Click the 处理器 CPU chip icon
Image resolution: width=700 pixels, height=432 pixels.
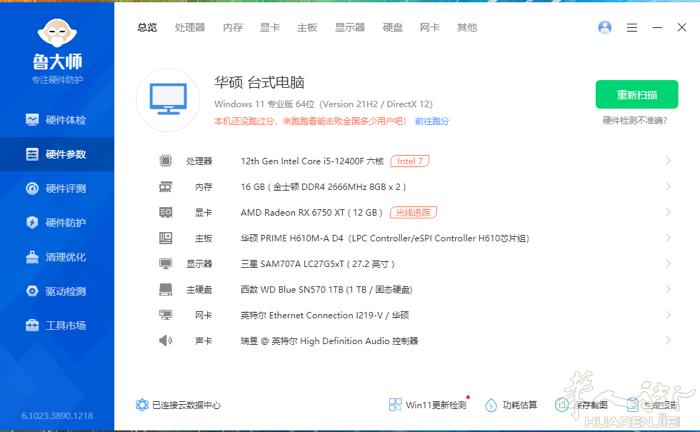click(166, 161)
